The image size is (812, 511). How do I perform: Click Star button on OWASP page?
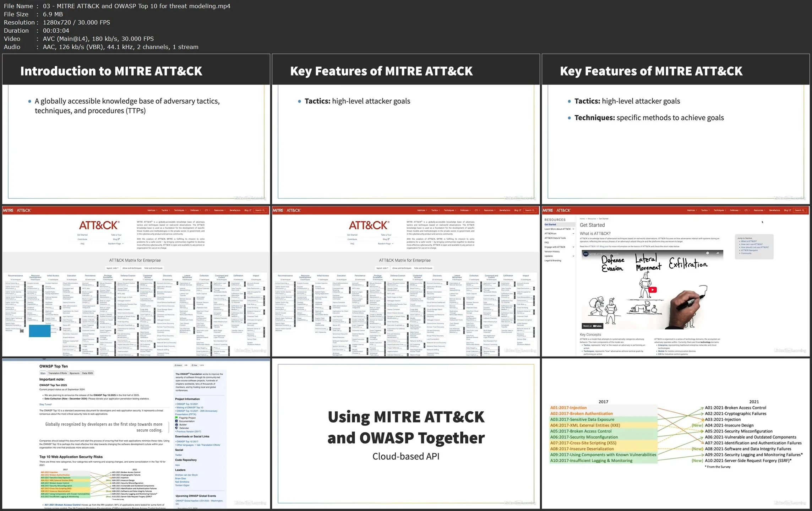coord(195,365)
